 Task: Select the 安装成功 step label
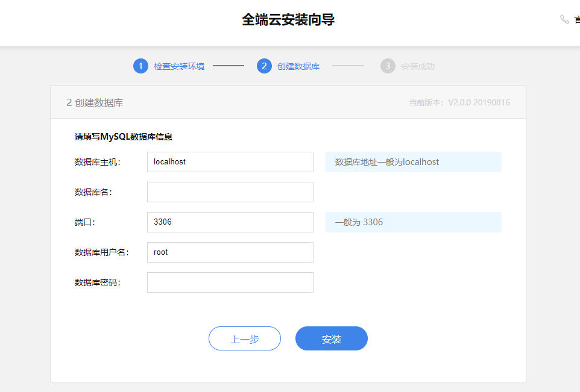tap(418, 66)
